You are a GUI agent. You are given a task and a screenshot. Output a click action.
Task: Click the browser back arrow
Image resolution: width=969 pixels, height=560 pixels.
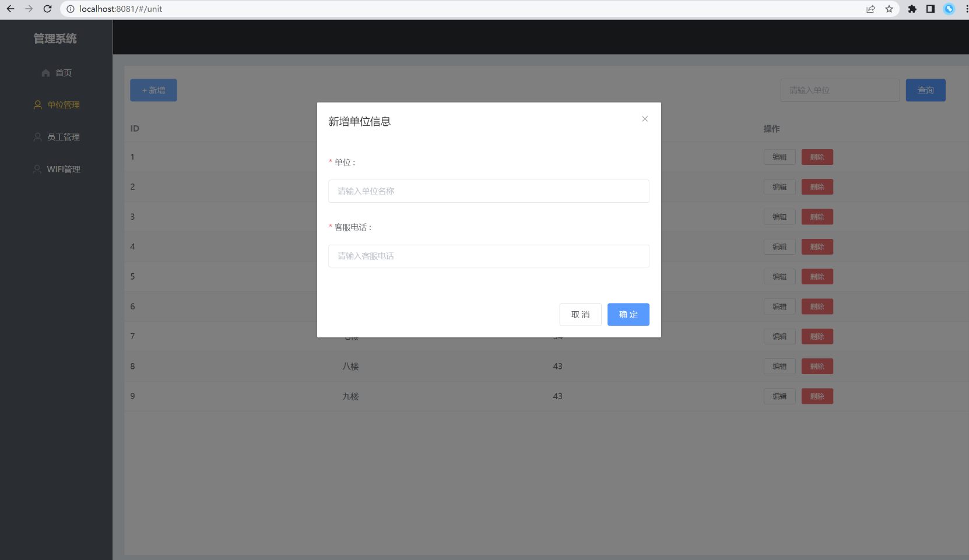[10, 9]
